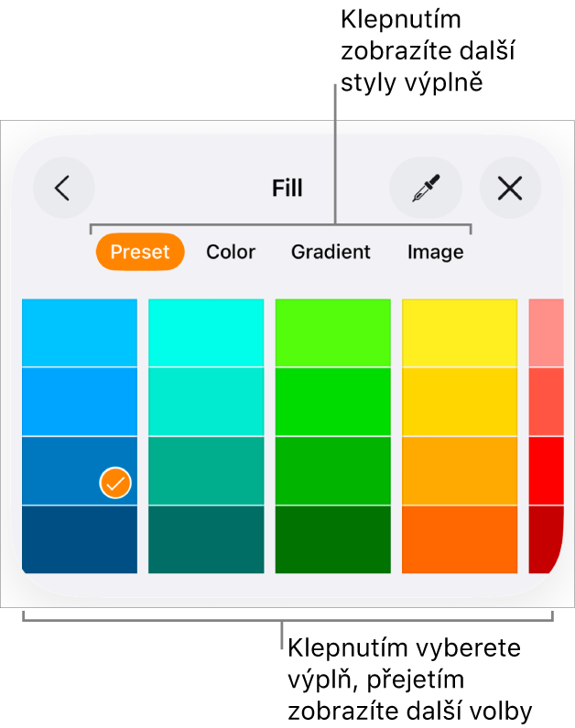Select the bright lime green swatch
The width and height of the screenshot is (575, 728).
click(332, 332)
